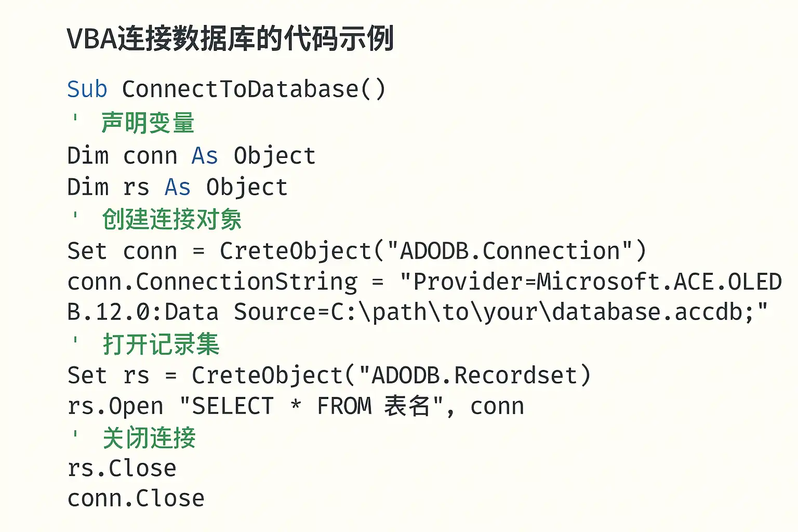
Task: Click conn.ConnectionString property text
Action: click(212, 282)
